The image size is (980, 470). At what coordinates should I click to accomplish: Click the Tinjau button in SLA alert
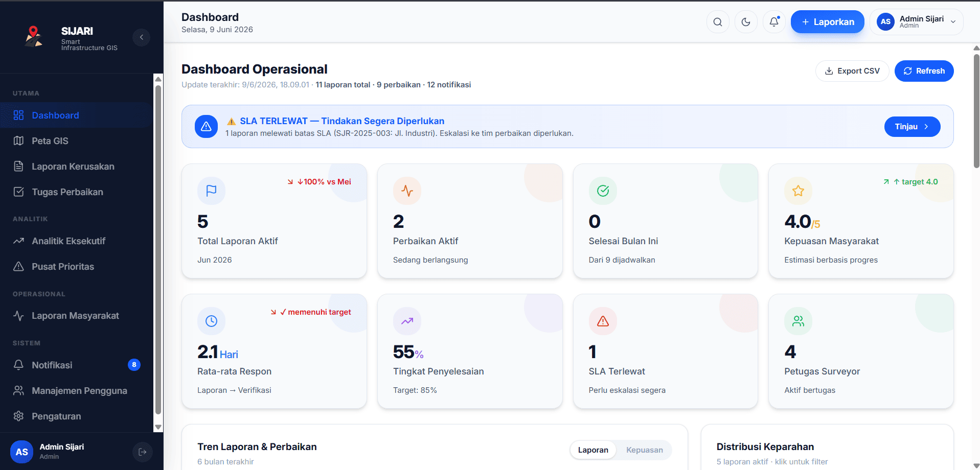tap(912, 126)
